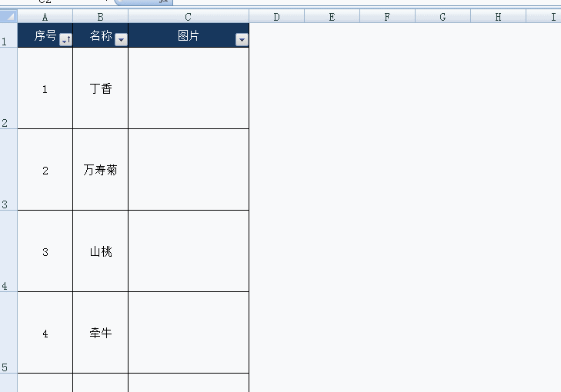This screenshot has height=392, width=561.
Task: Select column A header
Action: (x=45, y=16)
